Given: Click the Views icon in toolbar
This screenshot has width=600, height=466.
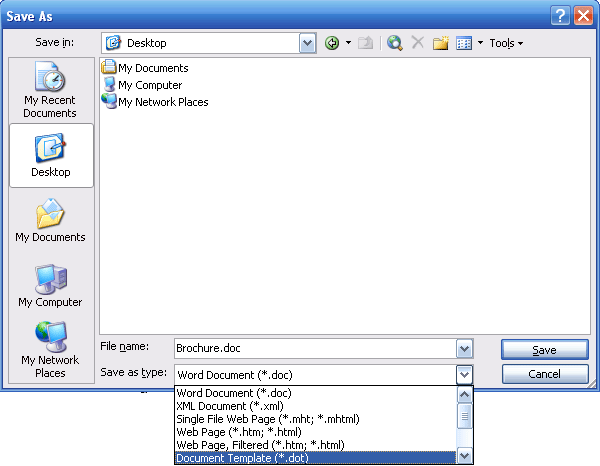Looking at the screenshot, I should 464,43.
